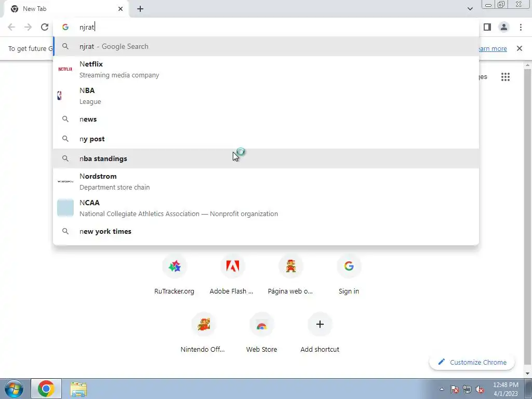Image resolution: width=532 pixels, height=399 pixels.
Task: Click the page vertical scrollbar
Action: [527, 217]
